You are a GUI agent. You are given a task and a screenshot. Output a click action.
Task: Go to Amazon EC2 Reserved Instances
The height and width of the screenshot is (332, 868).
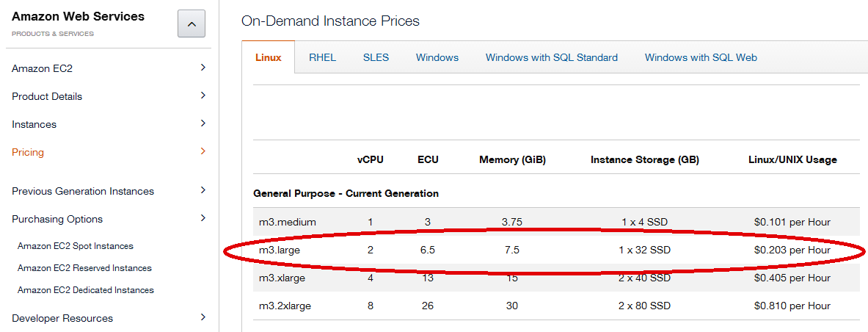[84, 268]
